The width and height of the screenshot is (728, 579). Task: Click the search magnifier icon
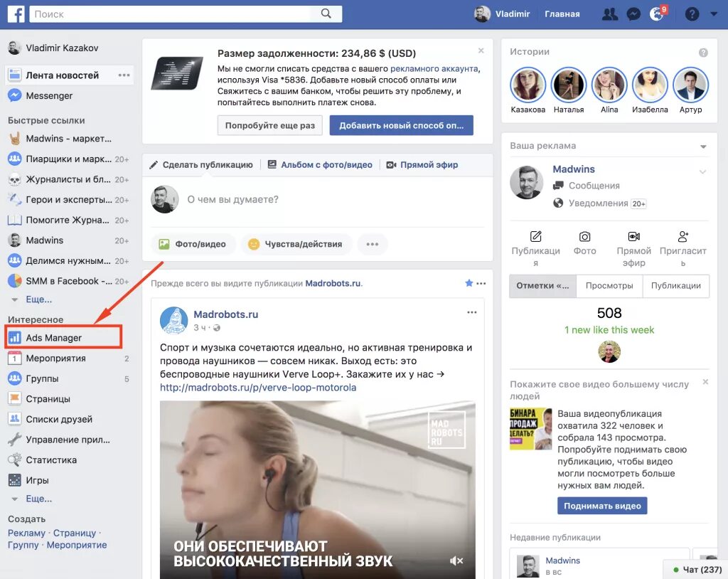pyautogui.click(x=326, y=14)
